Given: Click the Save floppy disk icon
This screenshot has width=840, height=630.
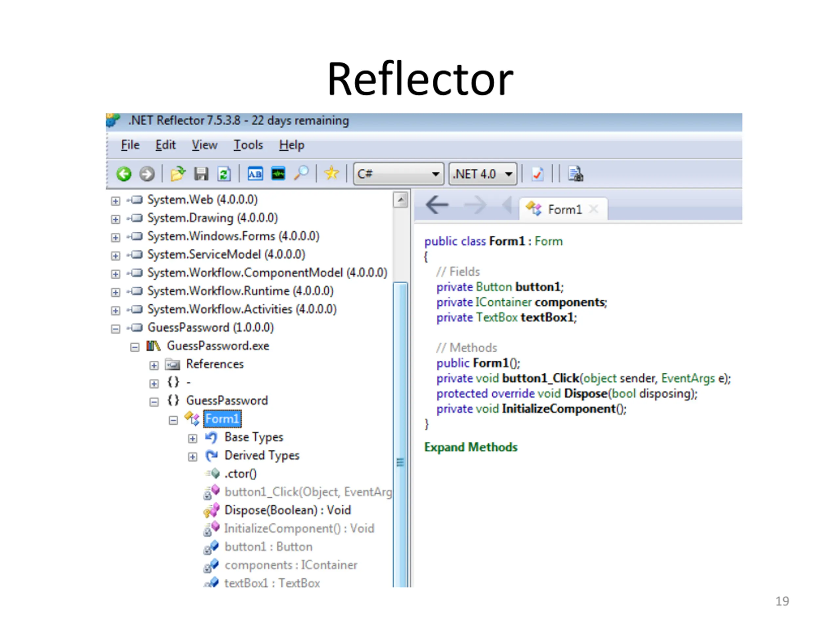Looking at the screenshot, I should click(x=201, y=174).
